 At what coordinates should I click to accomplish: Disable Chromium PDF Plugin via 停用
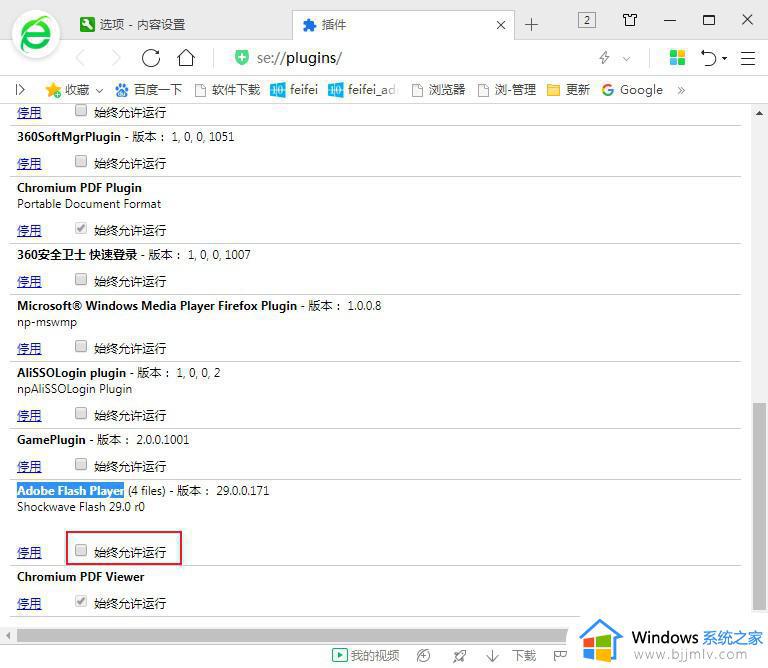[x=29, y=231]
